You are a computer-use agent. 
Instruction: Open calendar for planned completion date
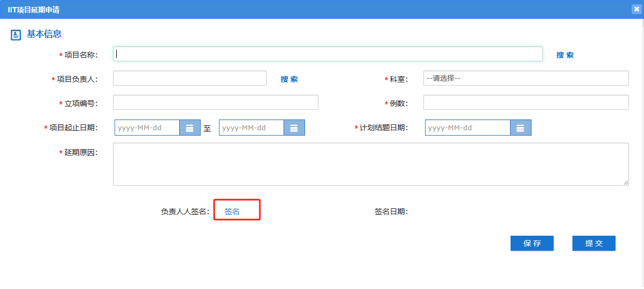520,128
